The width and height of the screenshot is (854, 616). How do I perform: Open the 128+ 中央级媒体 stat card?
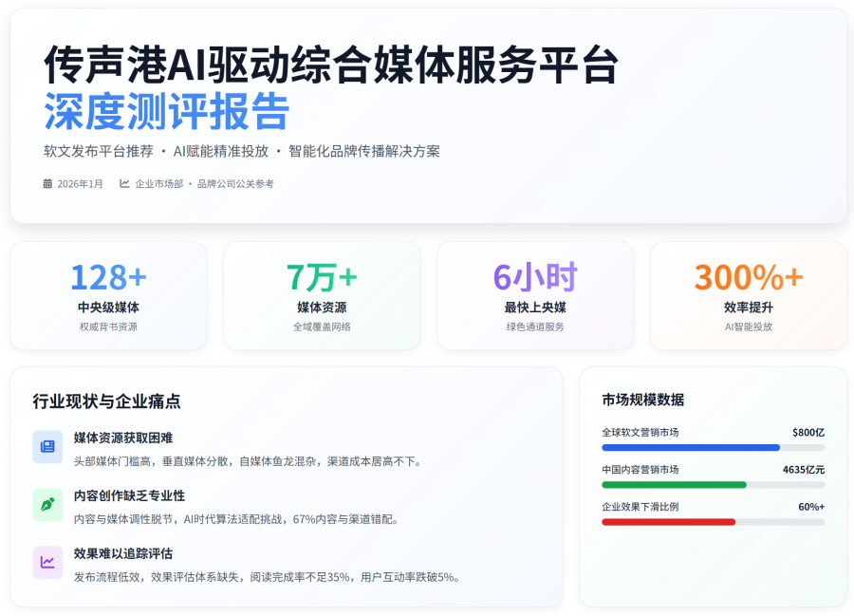[108, 295]
